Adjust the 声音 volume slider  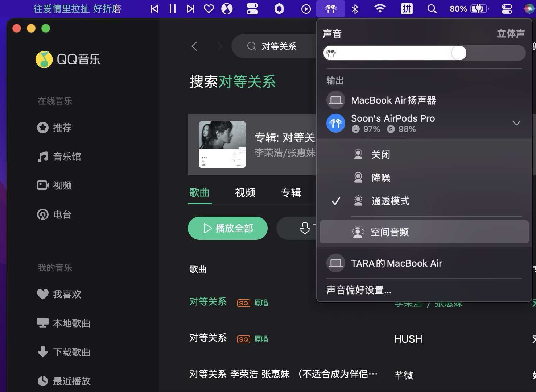(424, 53)
